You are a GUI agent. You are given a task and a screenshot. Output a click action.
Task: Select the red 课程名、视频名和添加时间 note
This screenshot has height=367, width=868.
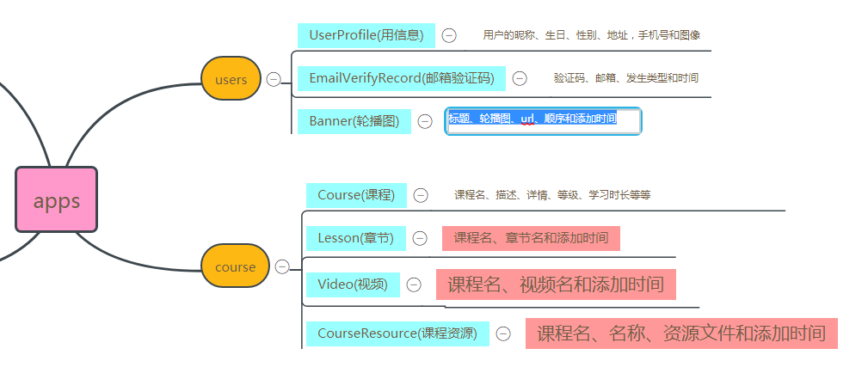point(556,284)
